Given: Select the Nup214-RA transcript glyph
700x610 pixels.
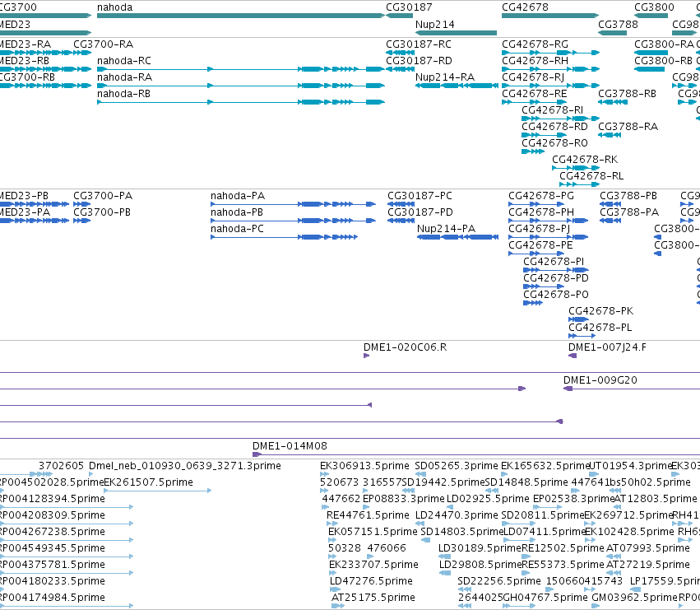Looking at the screenshot, I should pyautogui.click(x=457, y=86).
